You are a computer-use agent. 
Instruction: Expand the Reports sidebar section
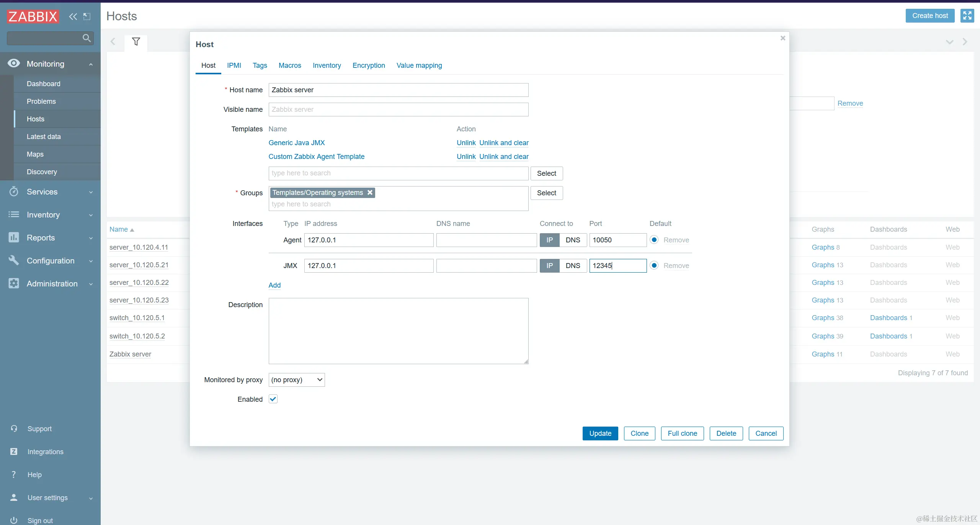(41, 238)
